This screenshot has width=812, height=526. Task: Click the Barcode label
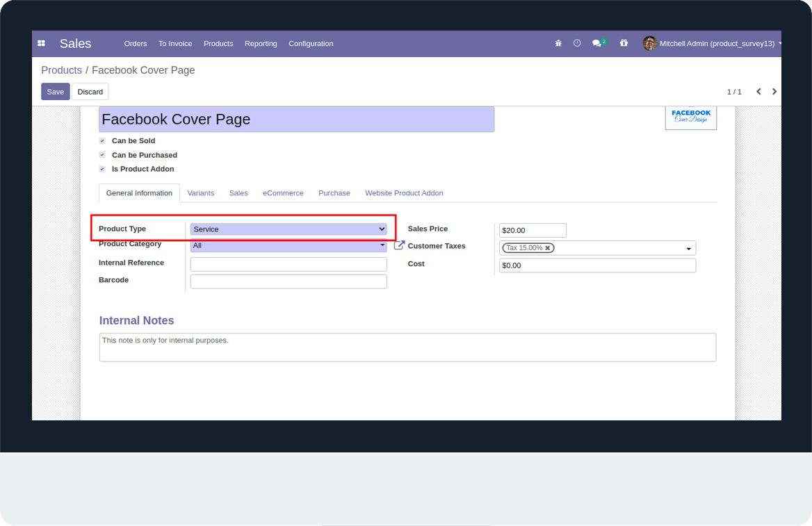[114, 279]
